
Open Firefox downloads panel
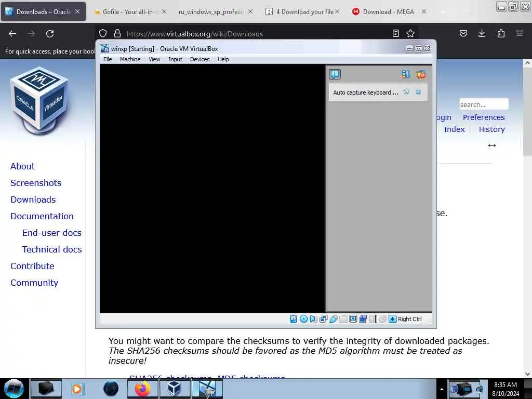[482, 33]
